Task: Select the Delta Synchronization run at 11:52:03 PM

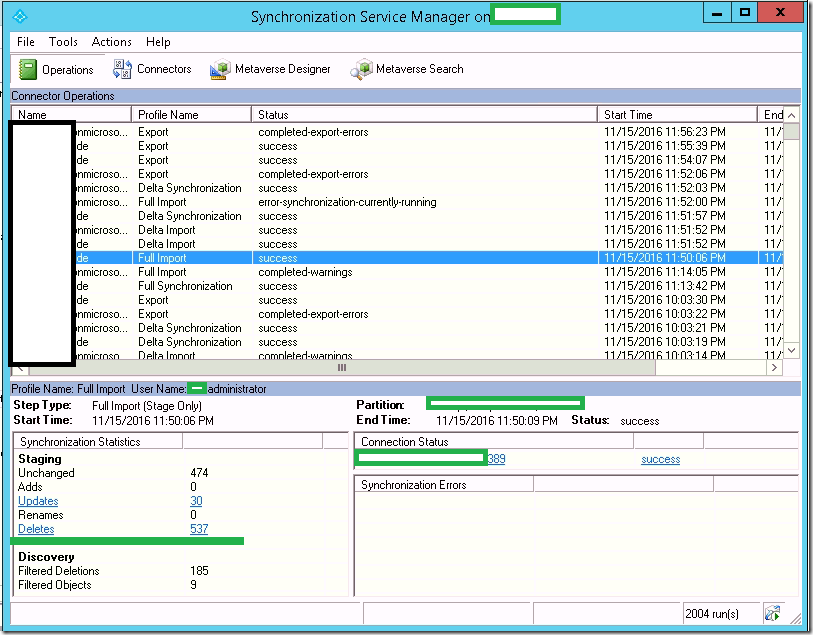Action: (397, 188)
